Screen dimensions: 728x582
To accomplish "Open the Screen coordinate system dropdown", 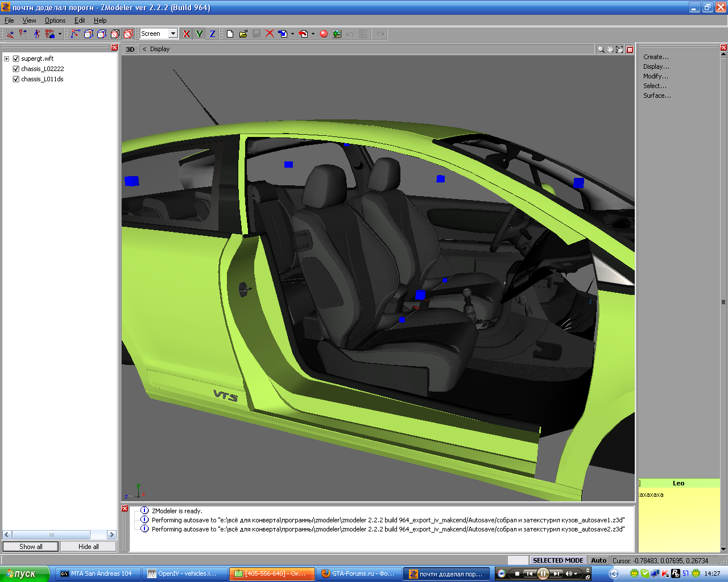I will (173, 34).
